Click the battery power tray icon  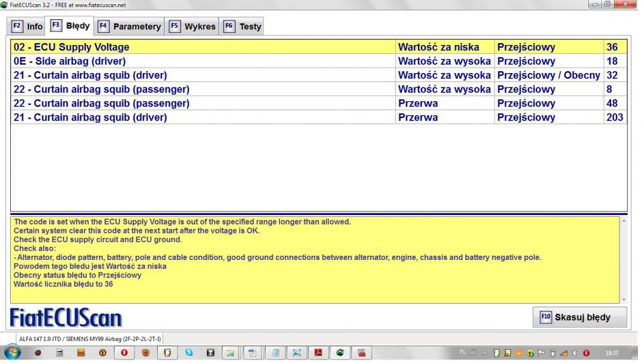coord(553,353)
